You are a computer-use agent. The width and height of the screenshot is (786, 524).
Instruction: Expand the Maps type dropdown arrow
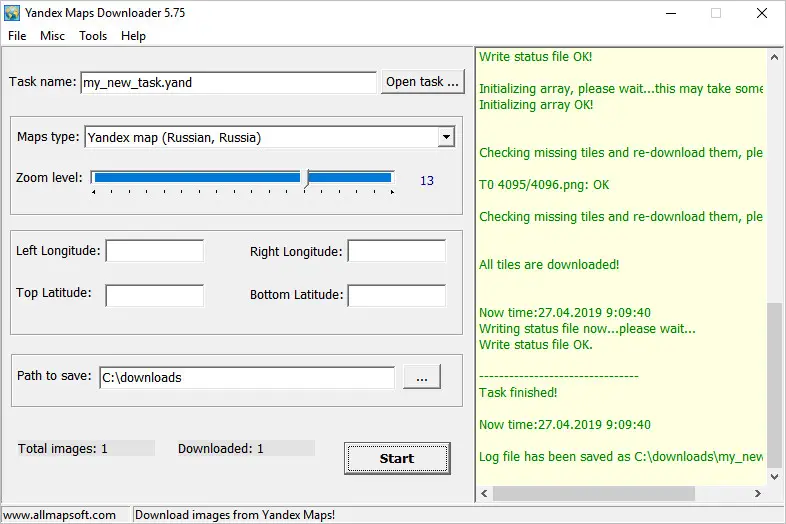click(446, 137)
